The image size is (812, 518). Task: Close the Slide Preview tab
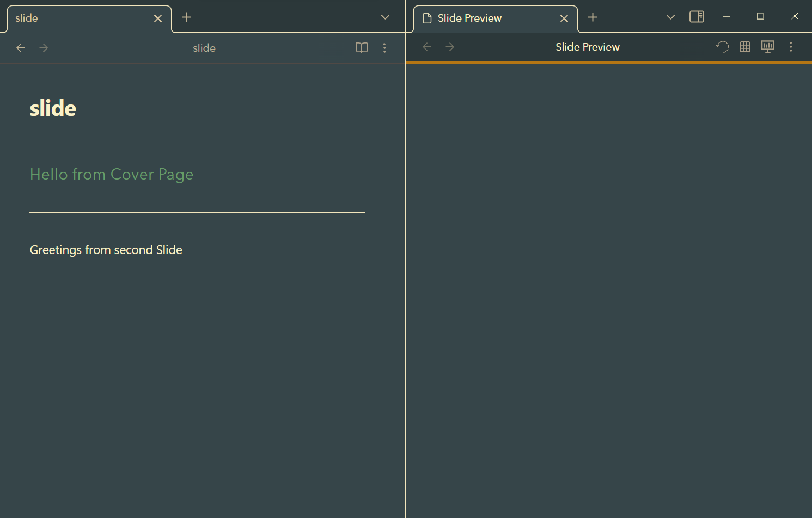click(564, 18)
